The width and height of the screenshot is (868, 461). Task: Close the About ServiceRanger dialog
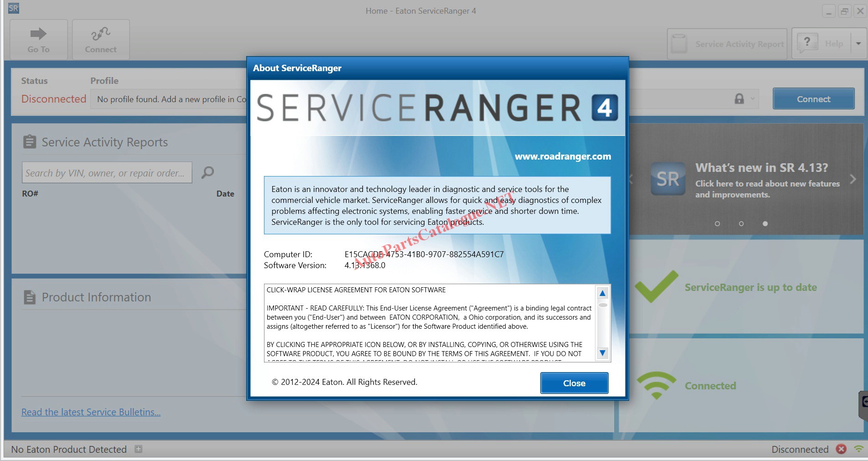tap(574, 383)
